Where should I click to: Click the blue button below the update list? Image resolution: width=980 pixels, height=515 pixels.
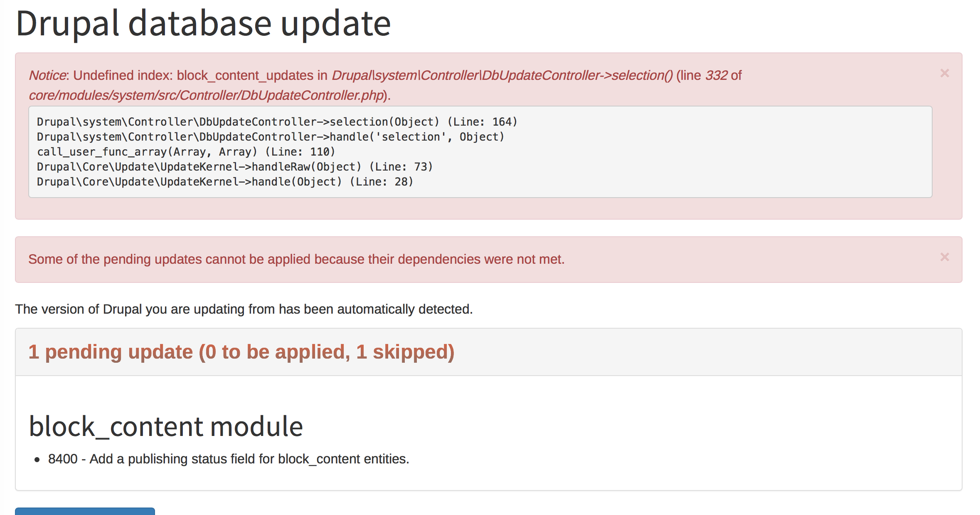85,511
